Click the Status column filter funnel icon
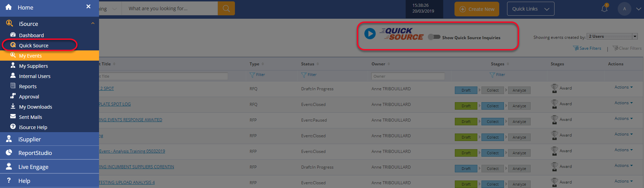Image resolution: width=644 pixels, height=188 pixels. (x=304, y=75)
